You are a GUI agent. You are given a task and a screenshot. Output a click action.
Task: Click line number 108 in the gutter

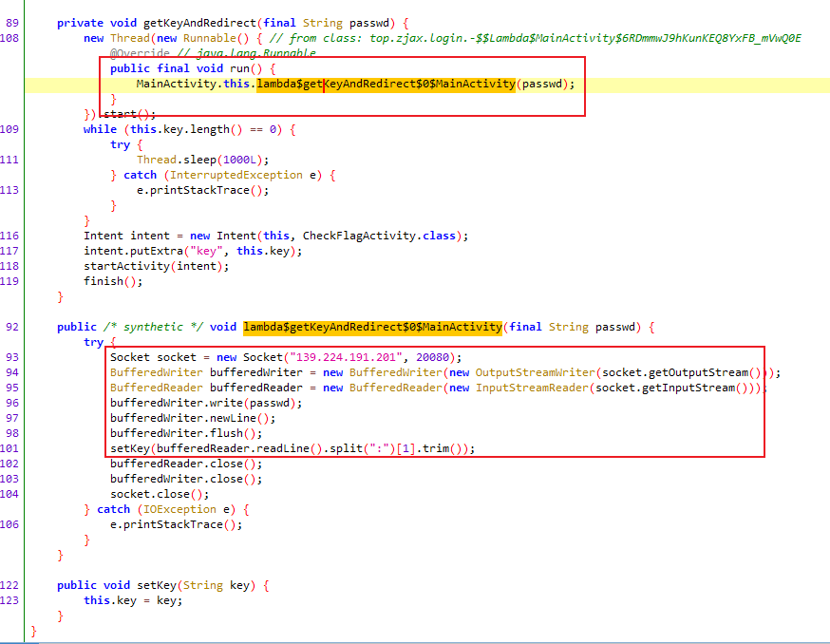(x=9, y=38)
